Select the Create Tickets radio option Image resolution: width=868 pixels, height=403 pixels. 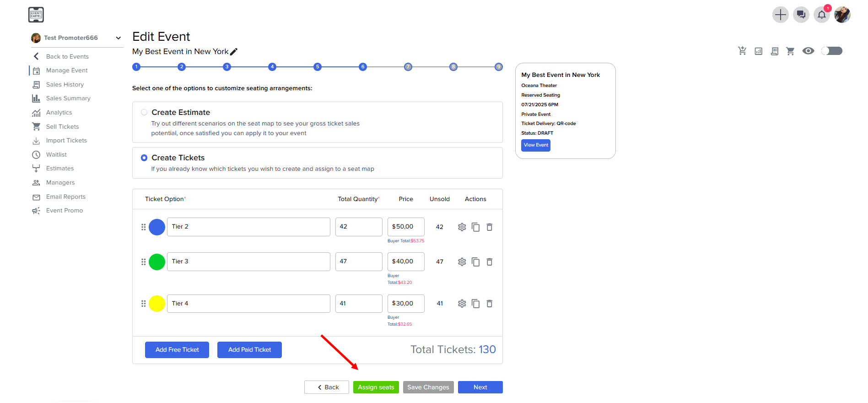click(144, 158)
